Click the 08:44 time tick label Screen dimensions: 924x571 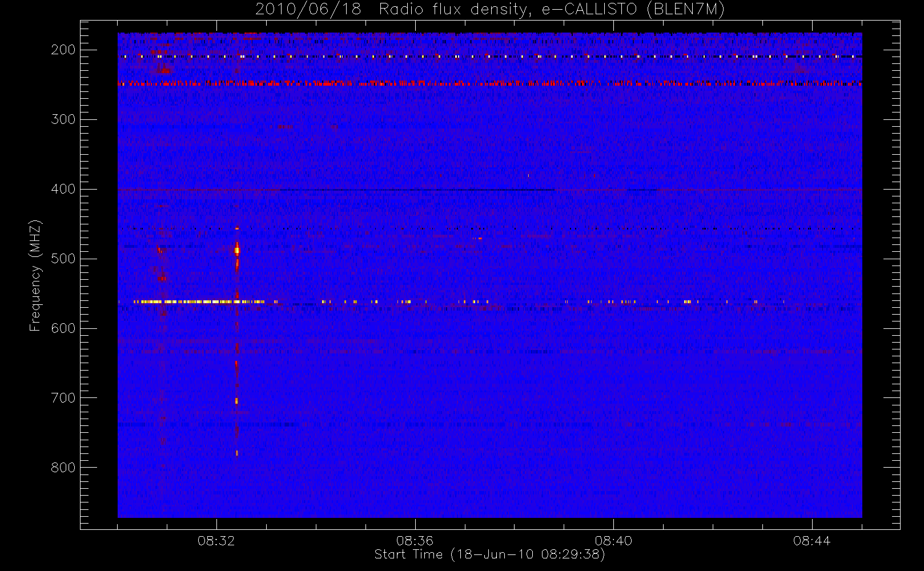812,541
